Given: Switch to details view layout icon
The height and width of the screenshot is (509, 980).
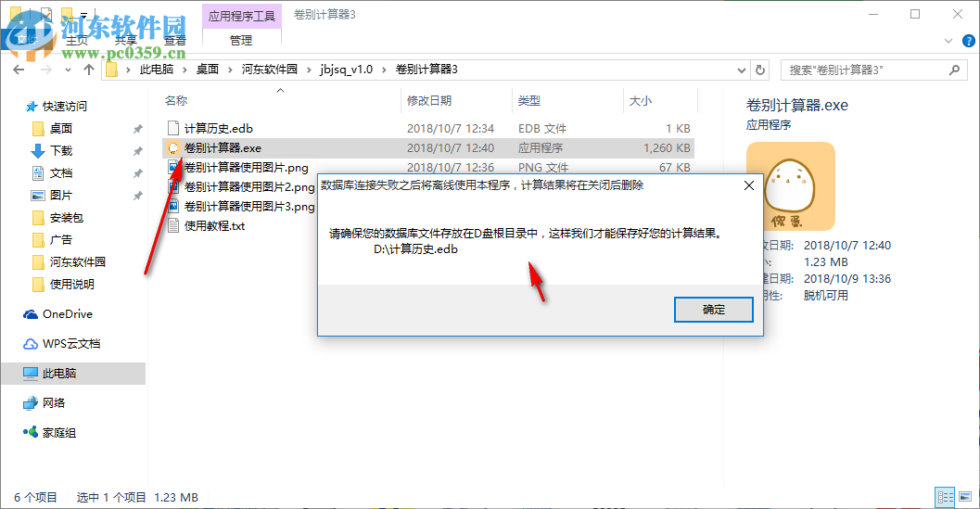Looking at the screenshot, I should 945,497.
